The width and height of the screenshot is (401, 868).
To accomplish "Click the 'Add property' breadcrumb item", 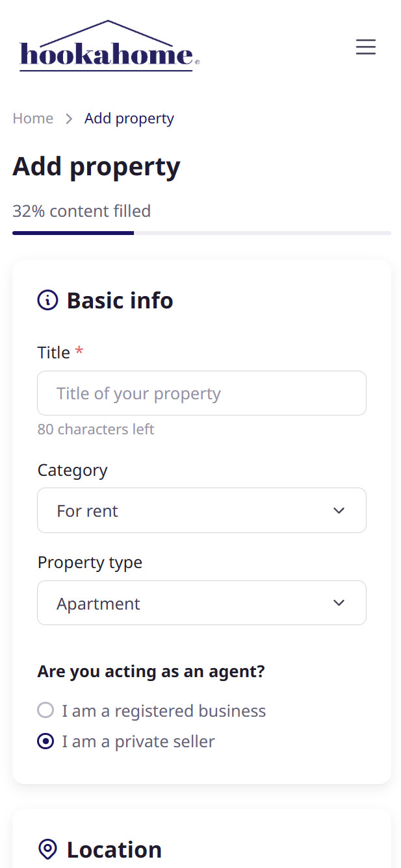I will click(x=129, y=118).
